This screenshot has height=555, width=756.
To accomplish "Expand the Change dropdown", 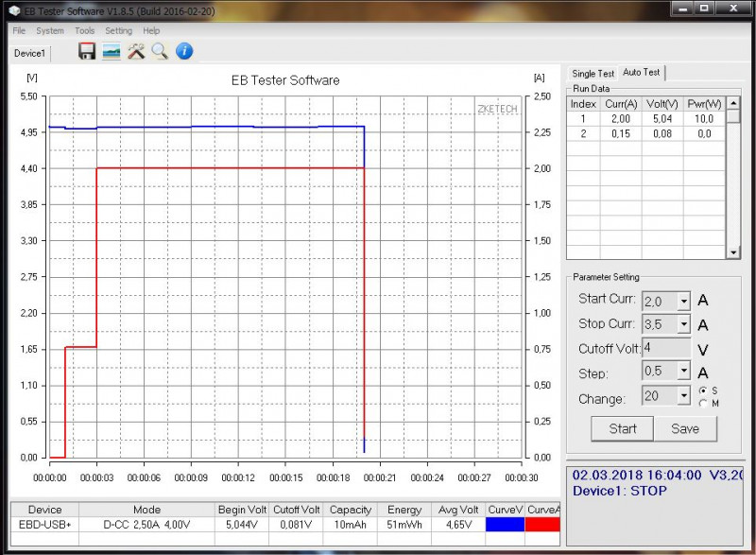I will pyautogui.click(x=683, y=396).
